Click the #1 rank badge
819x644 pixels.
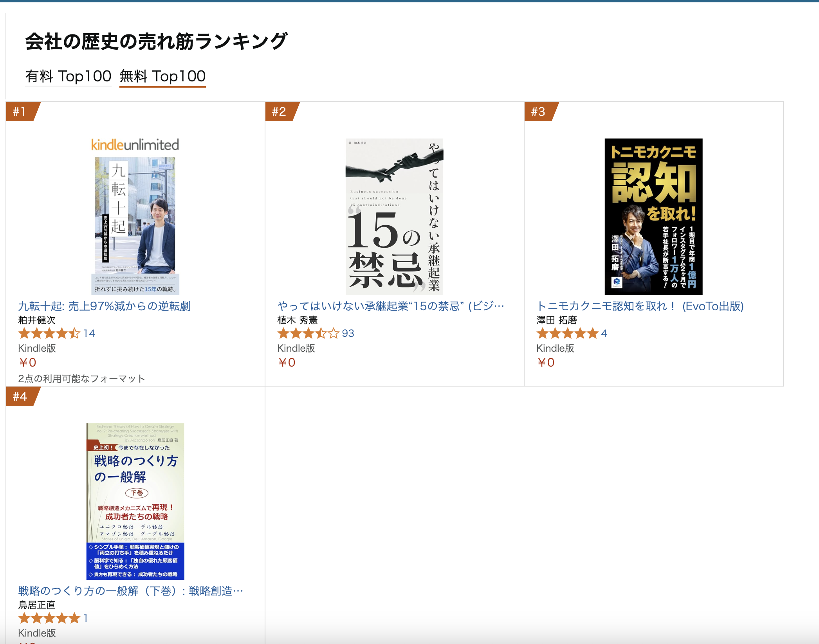23,112
